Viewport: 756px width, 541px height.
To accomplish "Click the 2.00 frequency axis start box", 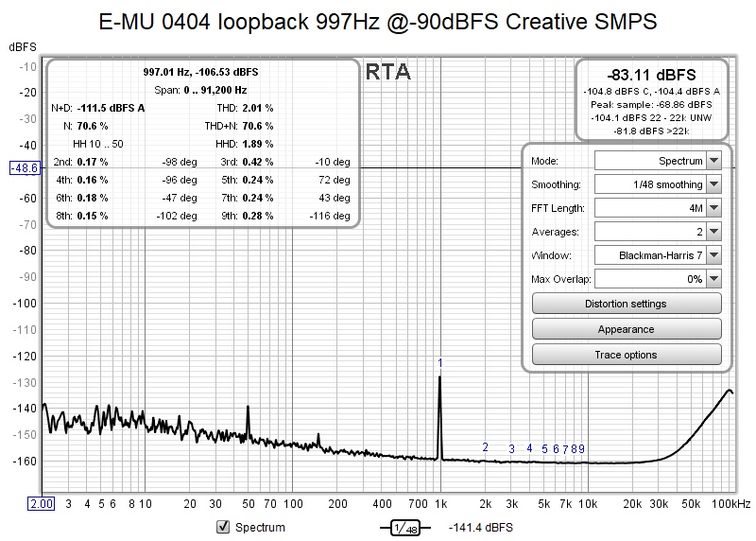I will pyautogui.click(x=41, y=504).
